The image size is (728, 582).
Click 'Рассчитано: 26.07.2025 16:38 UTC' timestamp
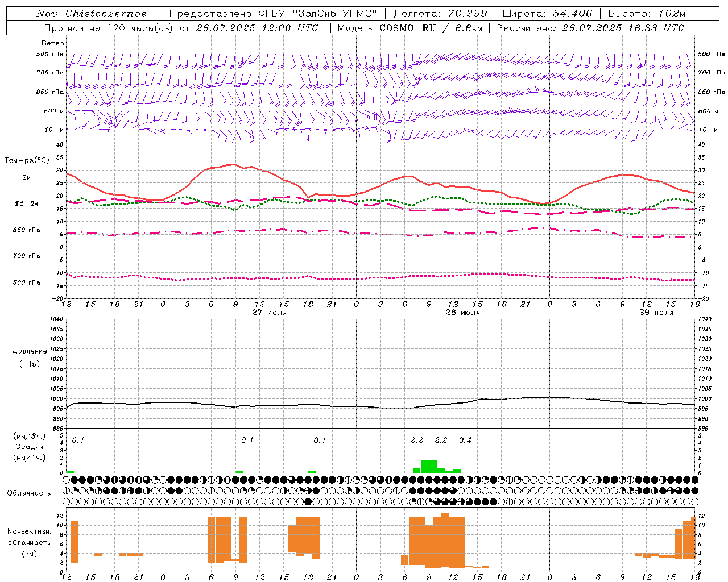click(590, 28)
